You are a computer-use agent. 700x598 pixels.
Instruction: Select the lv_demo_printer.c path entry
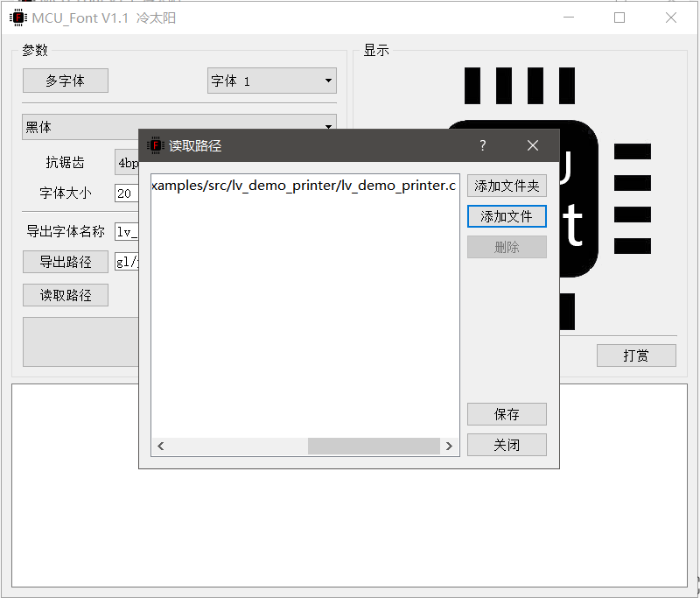click(304, 185)
